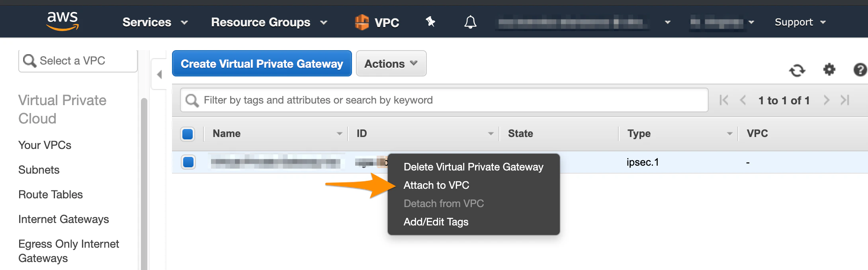The image size is (868, 270).
Task: Select Add/Edit Tags in context menu
Action: 436,222
